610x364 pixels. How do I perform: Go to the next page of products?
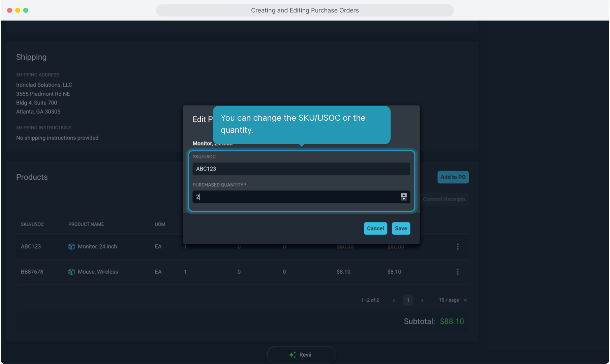pyautogui.click(x=422, y=300)
